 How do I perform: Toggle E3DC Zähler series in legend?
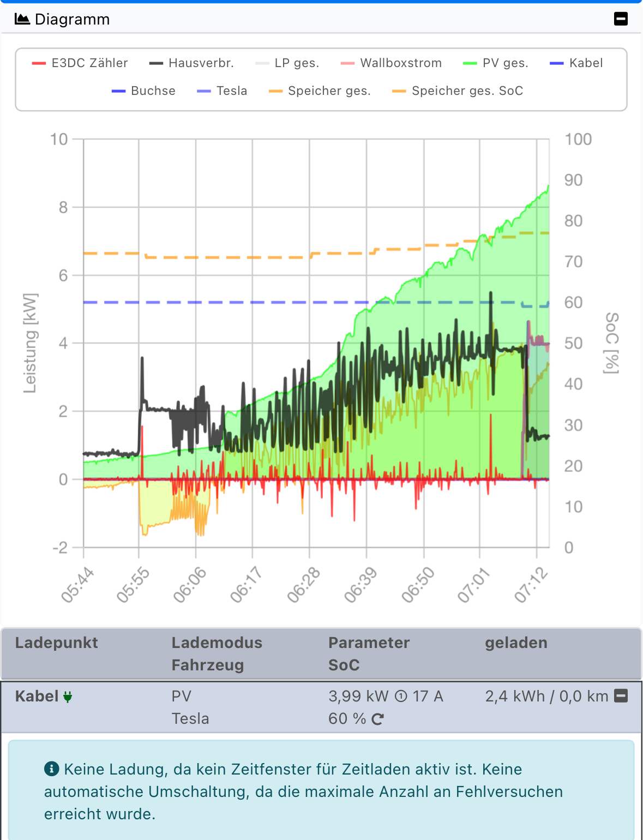80,63
